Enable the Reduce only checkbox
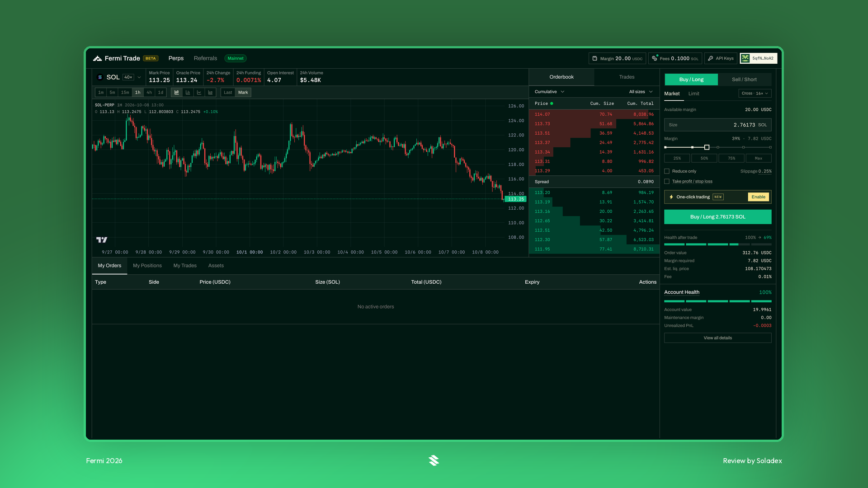868x488 pixels. 667,171
